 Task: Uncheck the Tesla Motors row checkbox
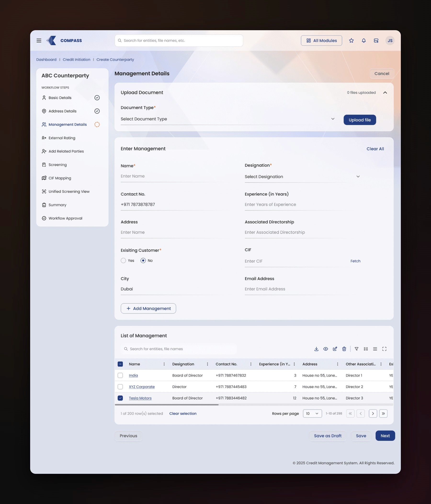coord(120,398)
